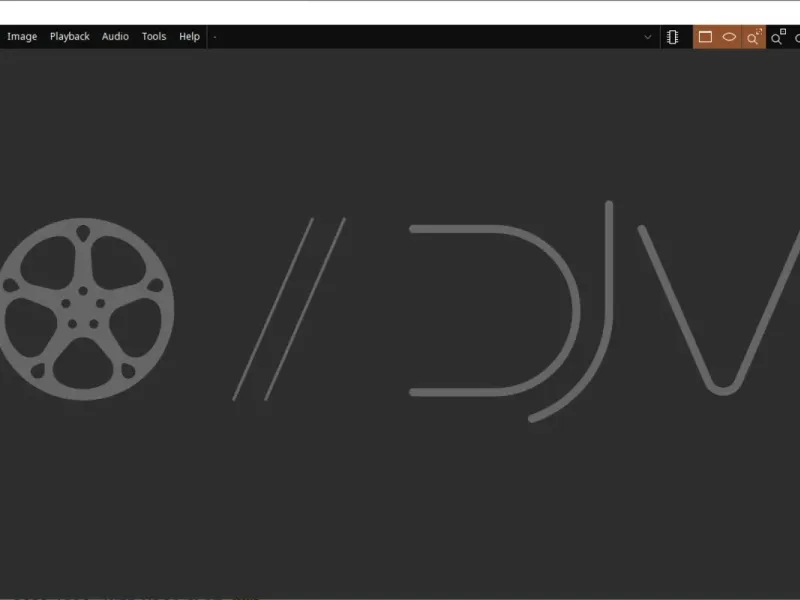Expand the current media dropdown chevron
The image size is (800, 600).
[x=647, y=37]
